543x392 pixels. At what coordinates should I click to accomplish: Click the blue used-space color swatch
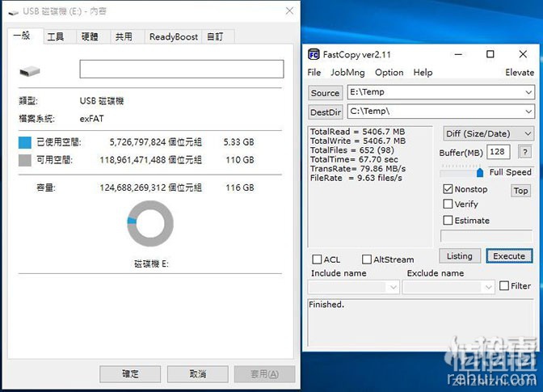25,142
